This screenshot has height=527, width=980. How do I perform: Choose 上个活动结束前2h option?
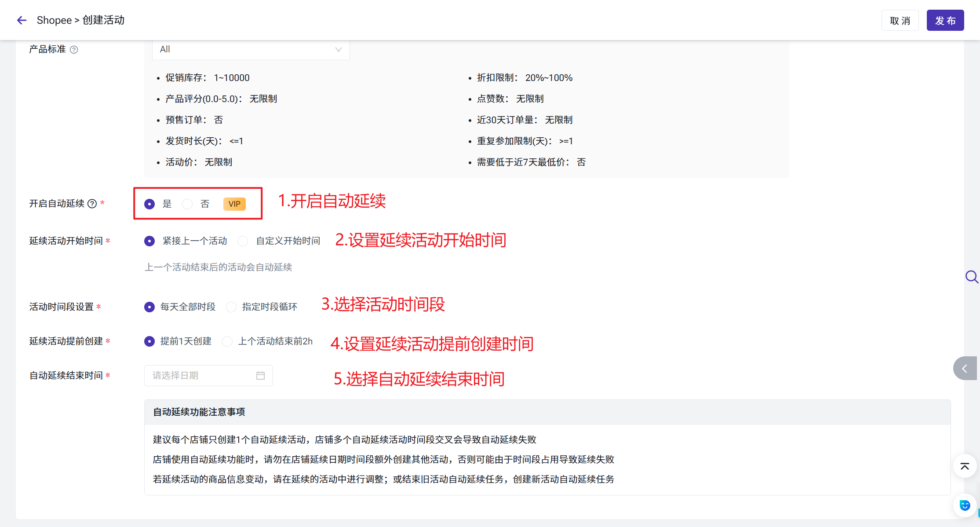click(x=227, y=341)
